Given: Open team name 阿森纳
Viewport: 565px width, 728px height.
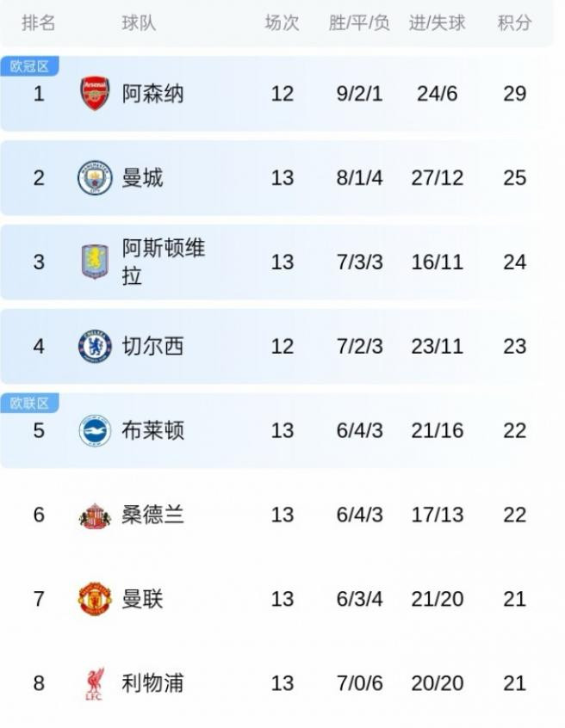Looking at the screenshot, I should point(152,93).
